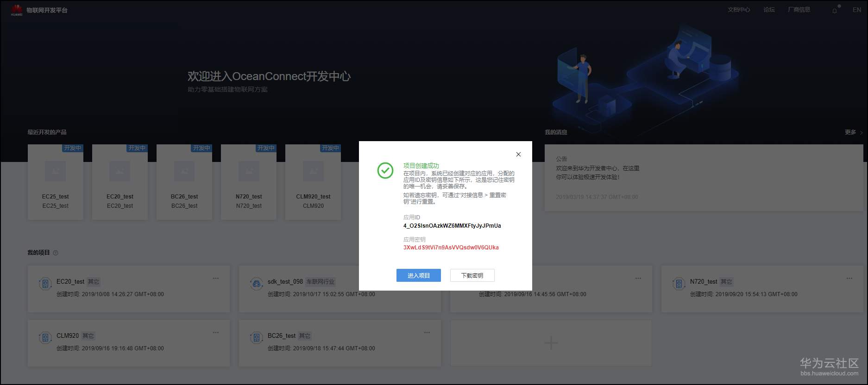The height and width of the screenshot is (385, 868).
Task: Open the EC25_test product thumbnail
Action: pos(55,172)
